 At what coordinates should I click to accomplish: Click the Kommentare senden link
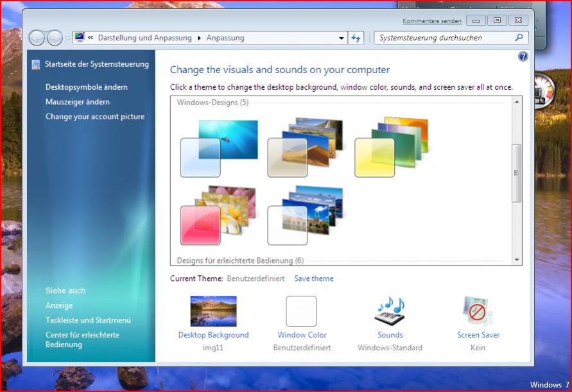point(432,21)
